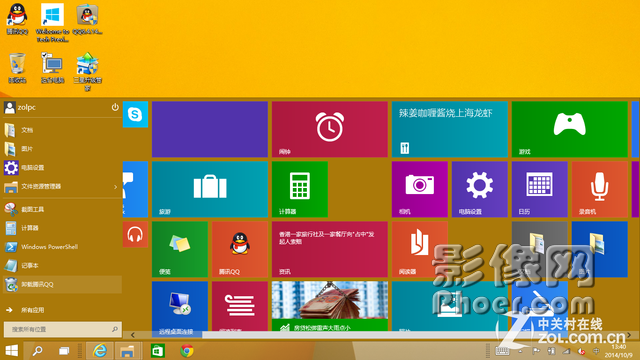Open Internet Explorer from the taskbar
640x360 pixels.
coord(100,351)
